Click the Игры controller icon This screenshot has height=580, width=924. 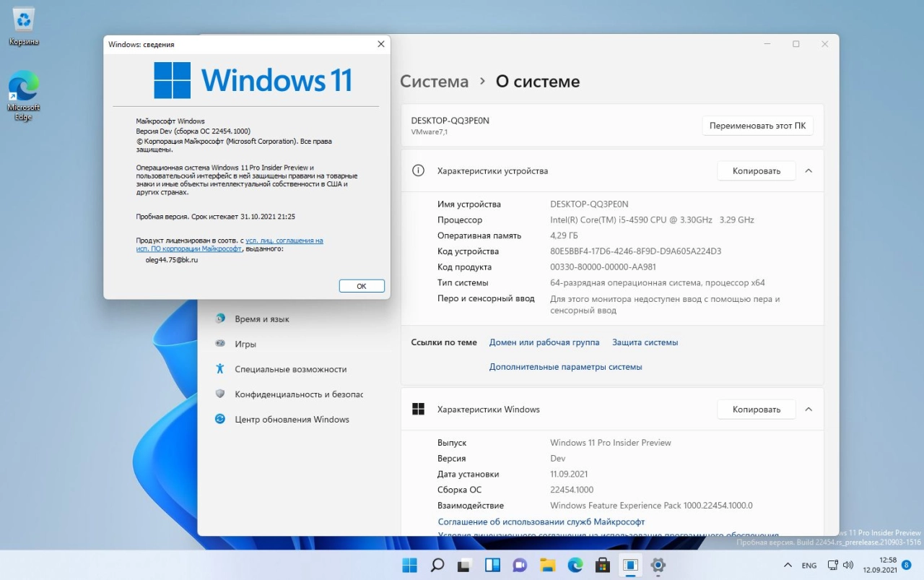click(220, 344)
